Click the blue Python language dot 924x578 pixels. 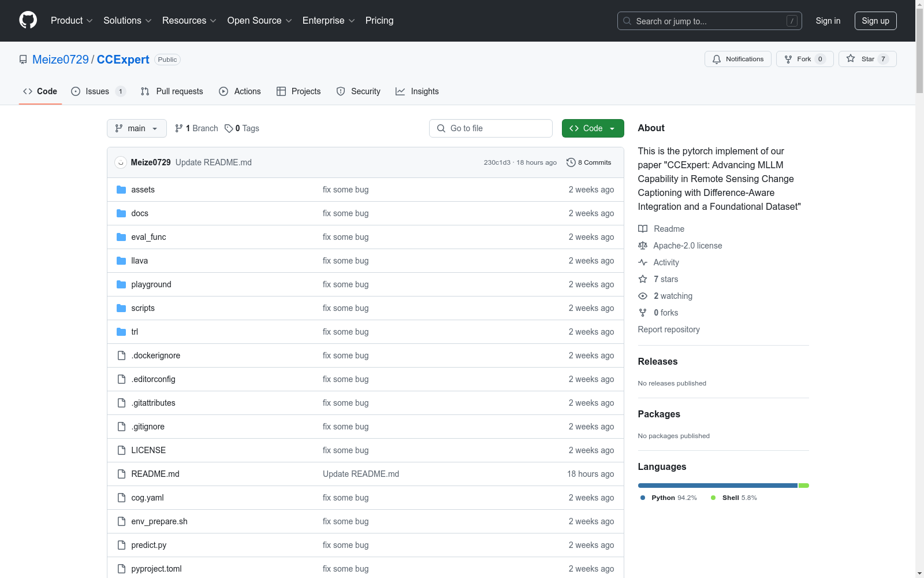[643, 498]
